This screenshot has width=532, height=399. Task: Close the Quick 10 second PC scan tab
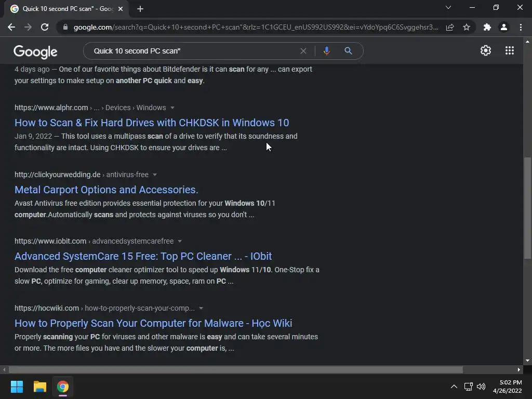121,9
